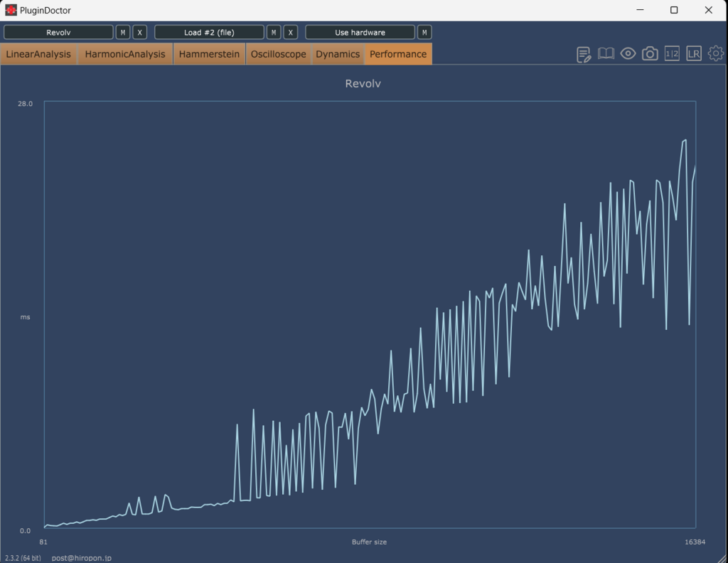Toggle the 1|2 plugin comparison icon
This screenshot has width=728, height=563.
pyautogui.click(x=672, y=54)
